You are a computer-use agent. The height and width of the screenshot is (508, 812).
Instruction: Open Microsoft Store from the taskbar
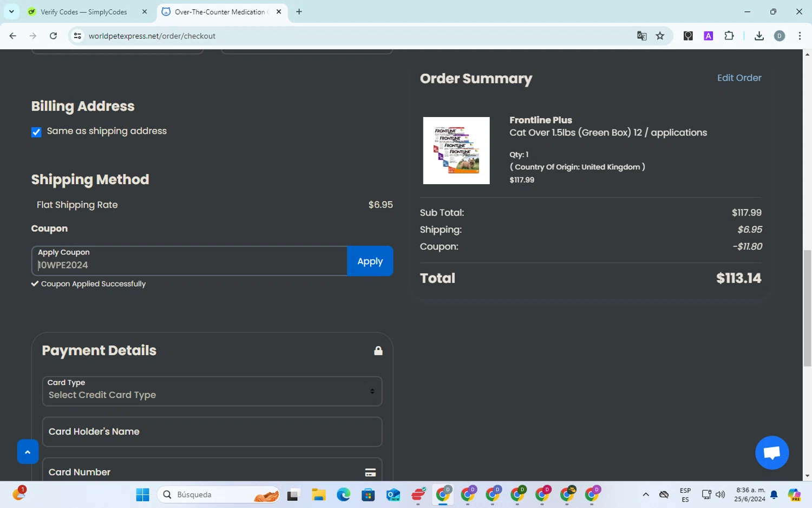(368, 494)
